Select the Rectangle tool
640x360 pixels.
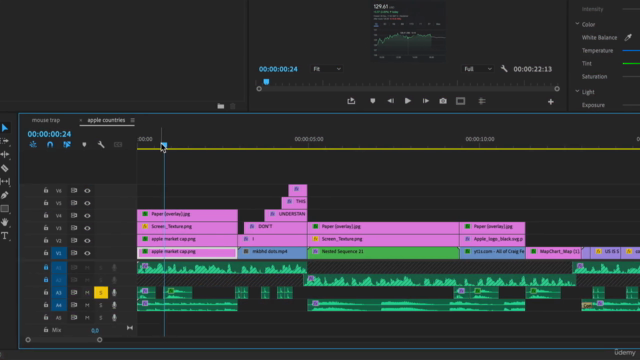click(x=5, y=209)
